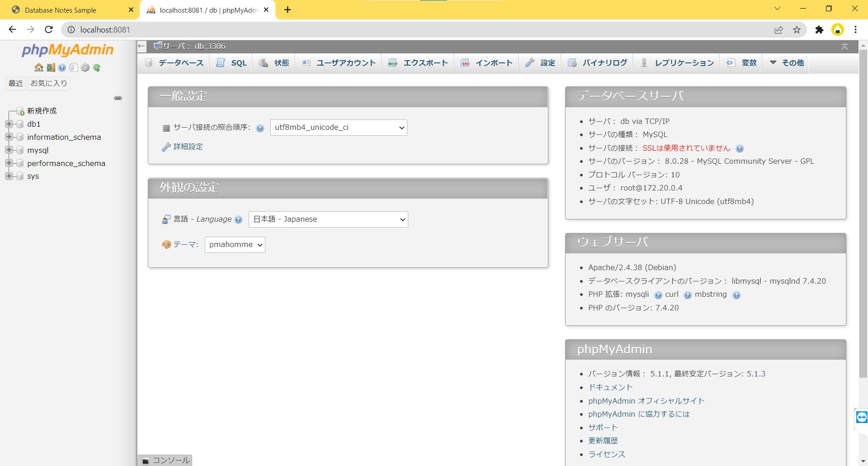Click the browser back arrow
The image size is (868, 466).
12,29
